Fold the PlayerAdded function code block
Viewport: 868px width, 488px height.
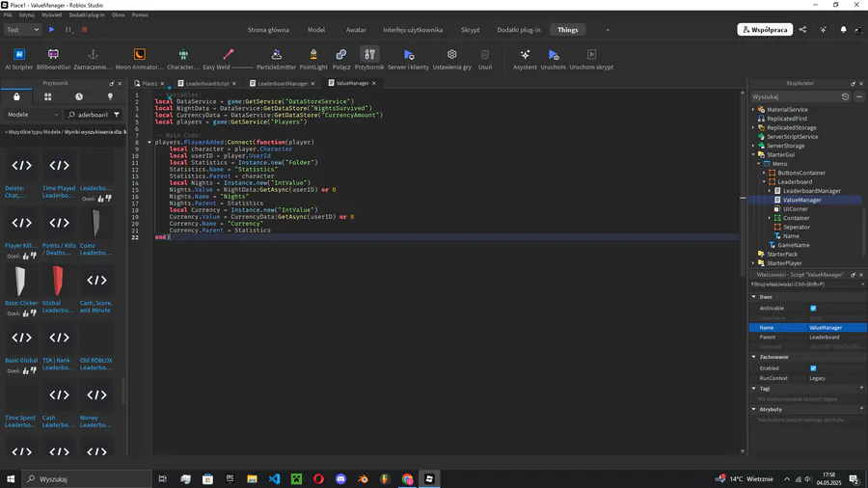point(149,142)
